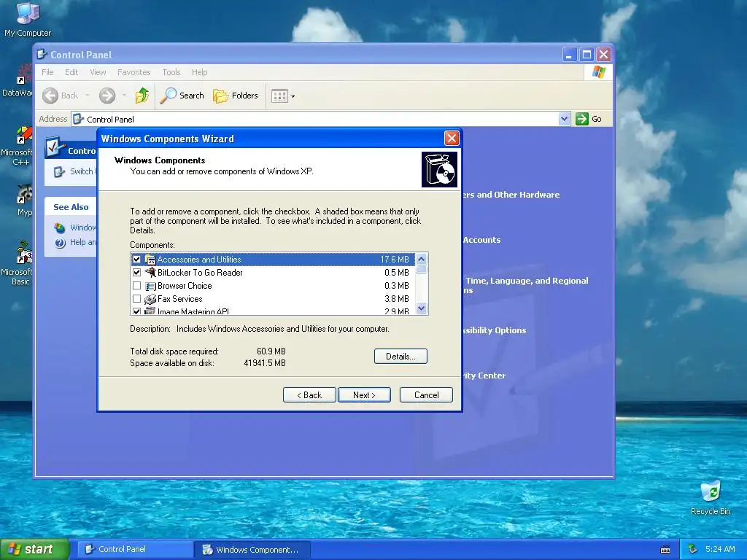Image resolution: width=747 pixels, height=560 pixels.
Task: Open the Recycle Bin desktop icon
Action: point(711,497)
